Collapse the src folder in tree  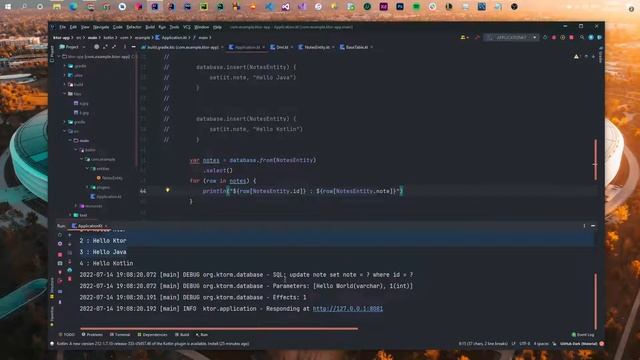point(64,131)
